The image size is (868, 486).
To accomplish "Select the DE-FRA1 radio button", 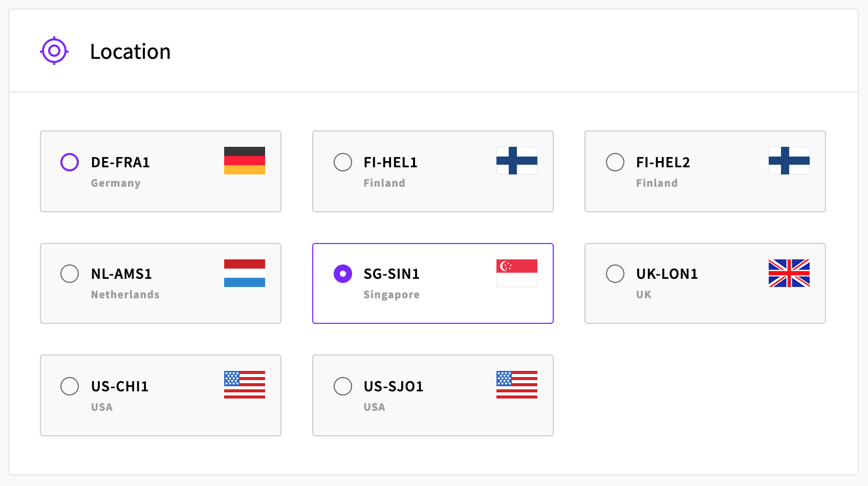I will 70,162.
